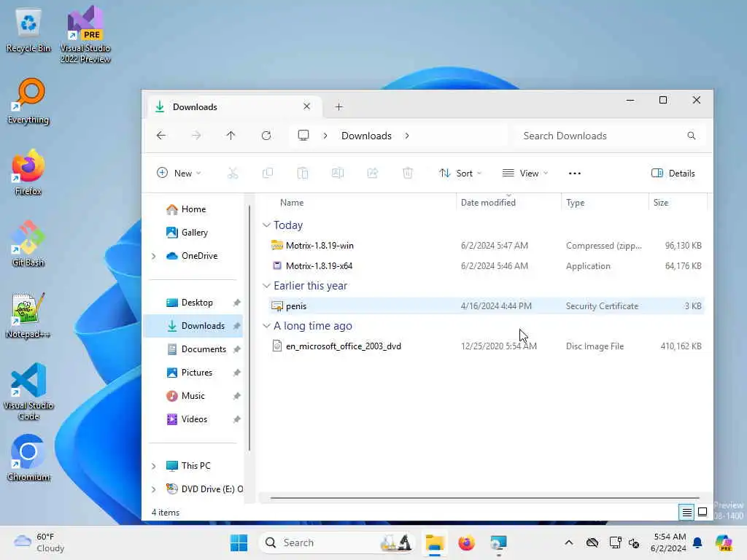
Task: Open Documents in navigation pane
Action: (193, 349)
